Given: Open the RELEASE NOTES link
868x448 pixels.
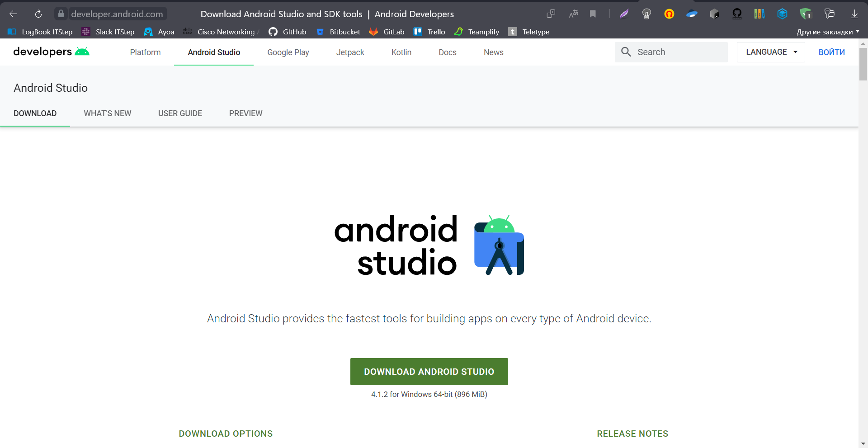Looking at the screenshot, I should click(x=632, y=434).
